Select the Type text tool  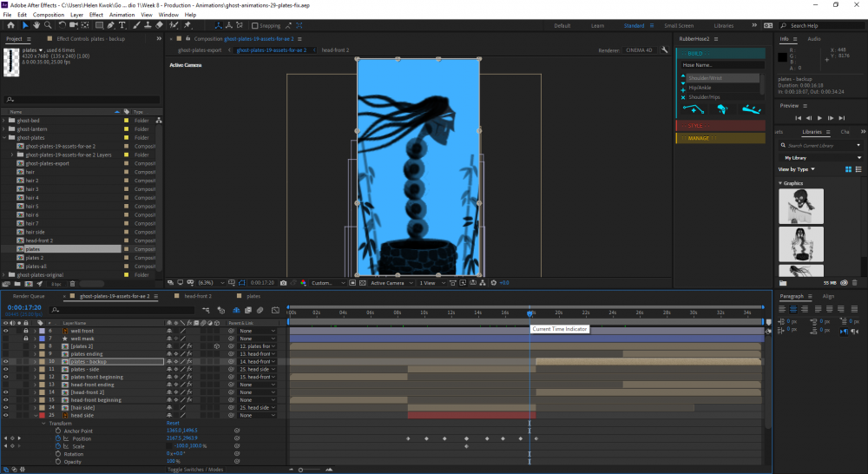122,25
